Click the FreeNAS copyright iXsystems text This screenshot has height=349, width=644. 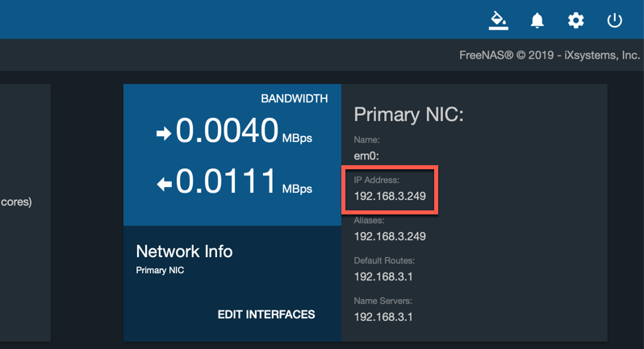[x=550, y=56]
